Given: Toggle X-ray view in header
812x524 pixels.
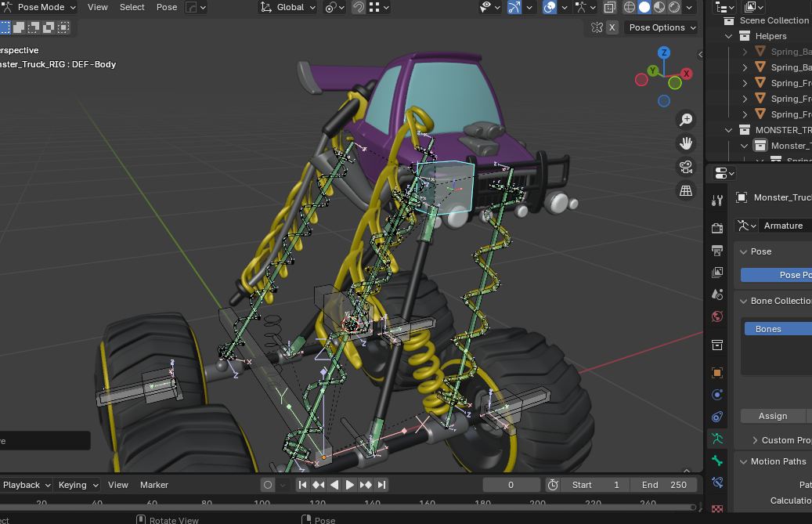Looking at the screenshot, I should 610,7.
